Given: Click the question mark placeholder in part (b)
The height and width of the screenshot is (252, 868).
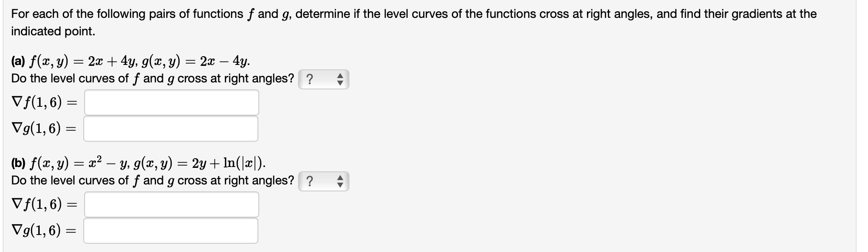Looking at the screenshot, I should (x=311, y=180).
